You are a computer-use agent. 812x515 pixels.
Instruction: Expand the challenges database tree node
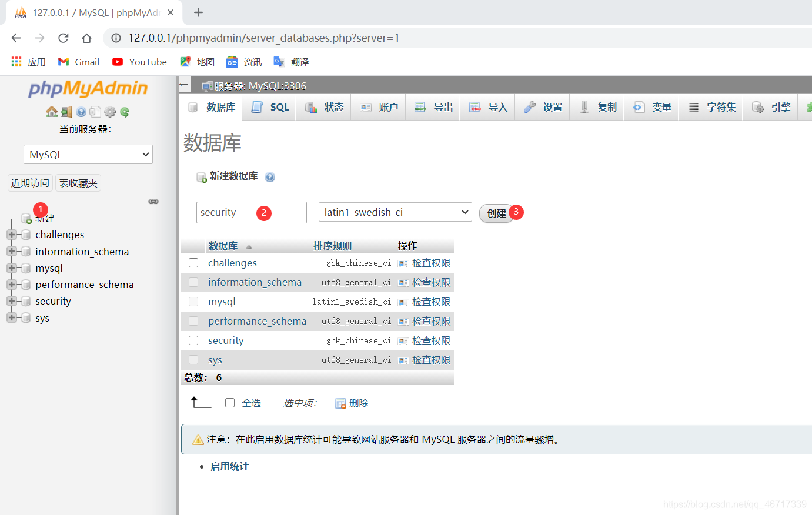tap(11, 235)
